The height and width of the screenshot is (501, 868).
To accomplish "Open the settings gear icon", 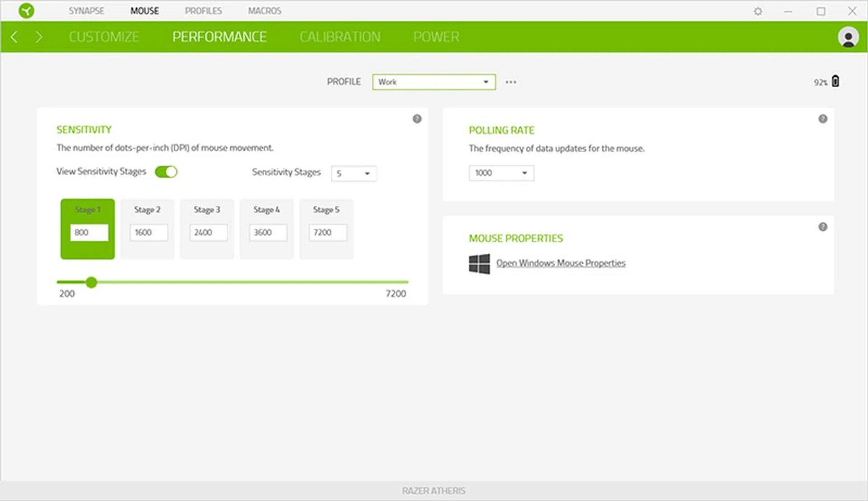I will coord(758,11).
